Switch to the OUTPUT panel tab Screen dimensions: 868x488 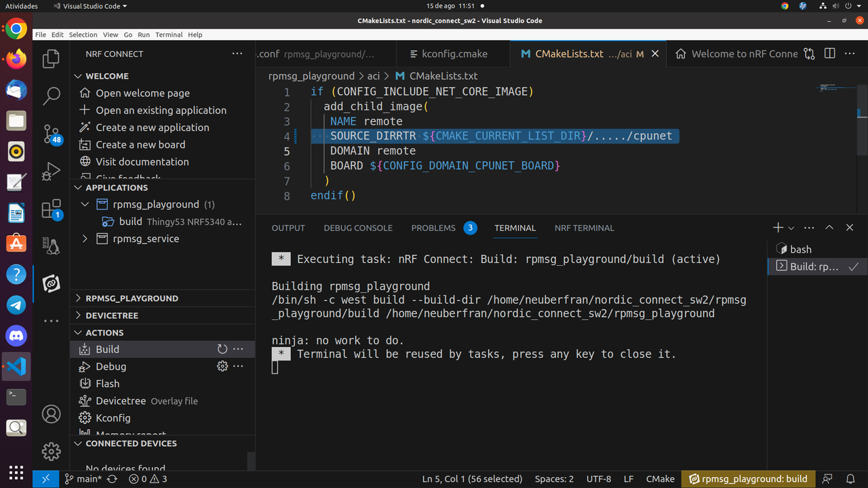pos(288,228)
